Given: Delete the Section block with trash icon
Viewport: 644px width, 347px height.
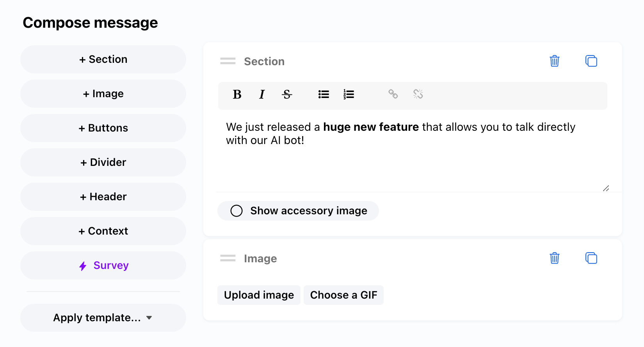Looking at the screenshot, I should (555, 61).
